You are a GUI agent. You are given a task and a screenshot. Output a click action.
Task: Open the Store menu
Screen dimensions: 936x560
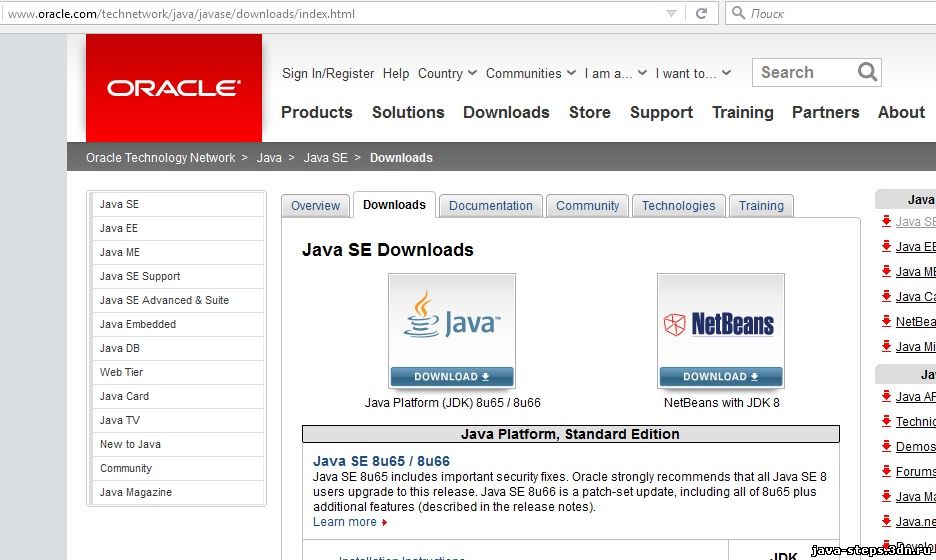590,112
